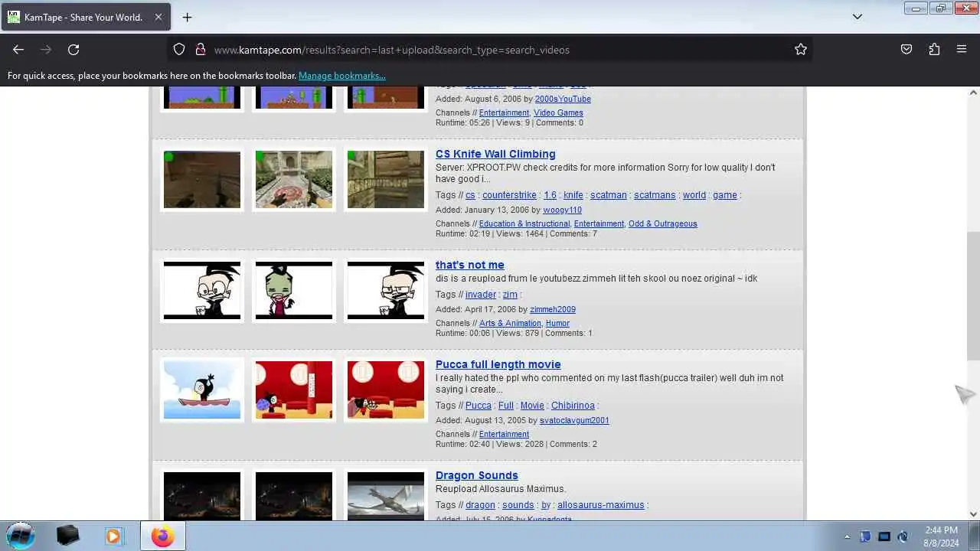
Task: Open the CS Knife Wall Climbing video title
Action: 495,154
